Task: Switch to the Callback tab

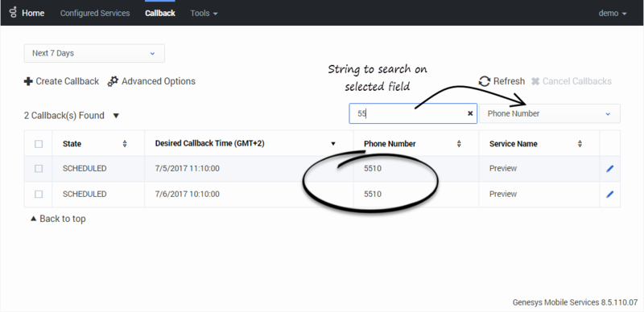Action: (x=160, y=13)
